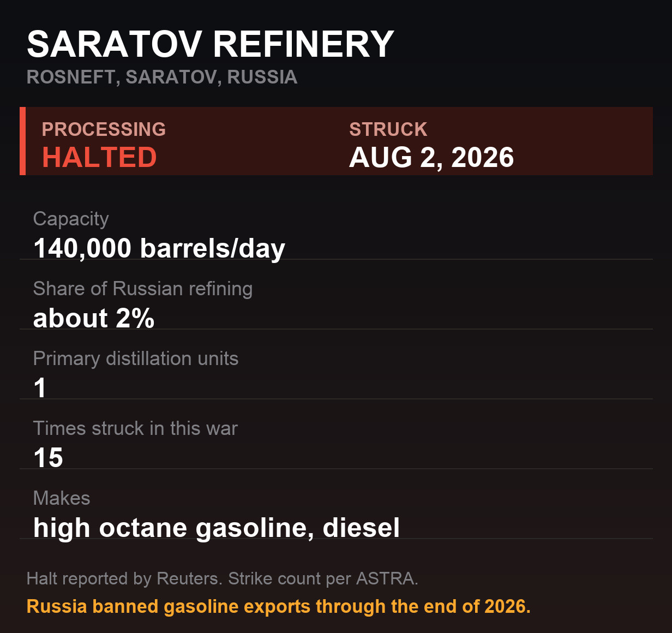
Task: Click the red accent bar on banner
Action: pyautogui.click(x=22, y=141)
